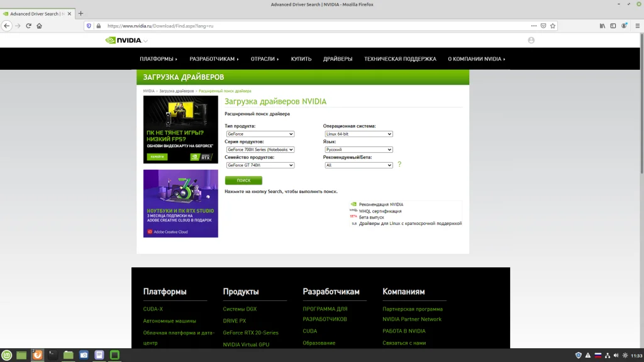The height and width of the screenshot is (362, 644).
Task: Open the ДРАЙВЕРЫ menu item
Action: pyautogui.click(x=338, y=58)
